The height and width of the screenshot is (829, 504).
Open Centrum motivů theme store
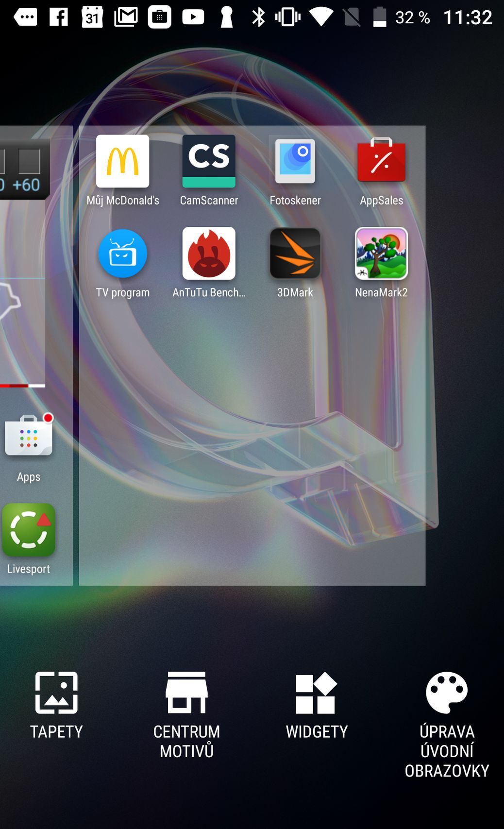(x=186, y=711)
